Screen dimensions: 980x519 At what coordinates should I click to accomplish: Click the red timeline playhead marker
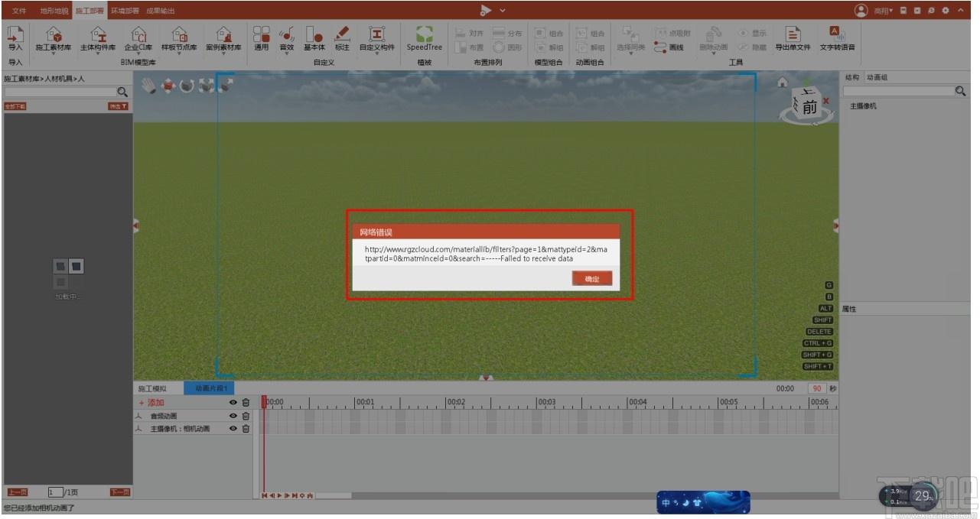(x=264, y=401)
